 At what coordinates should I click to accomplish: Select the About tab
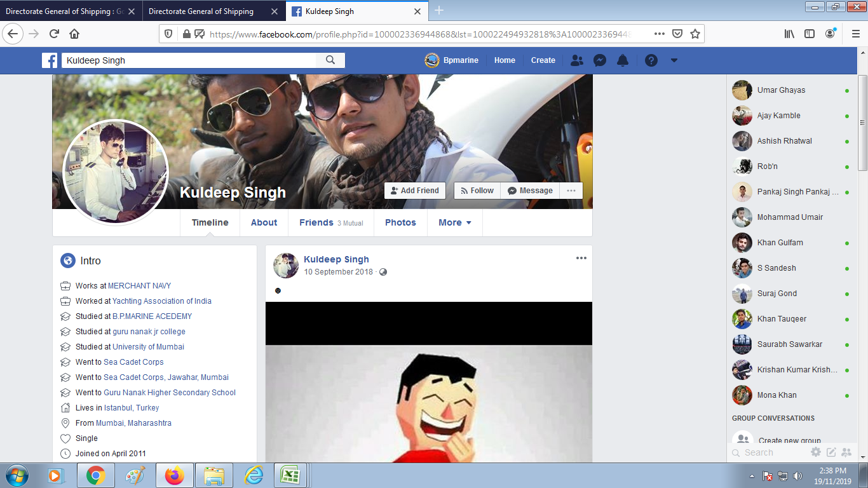coord(264,222)
